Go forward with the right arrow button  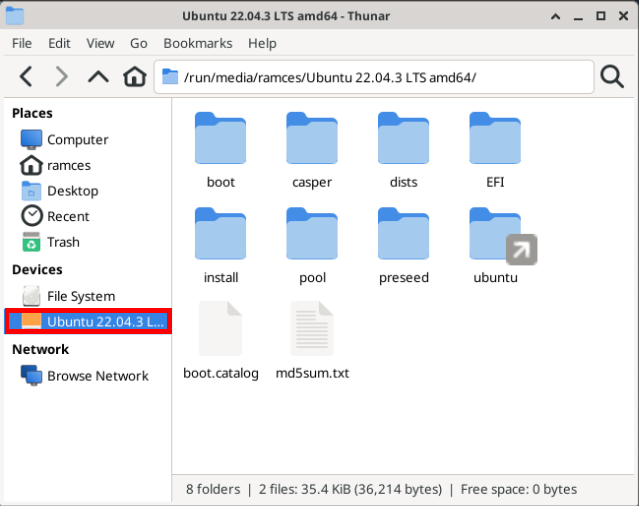[x=62, y=77]
